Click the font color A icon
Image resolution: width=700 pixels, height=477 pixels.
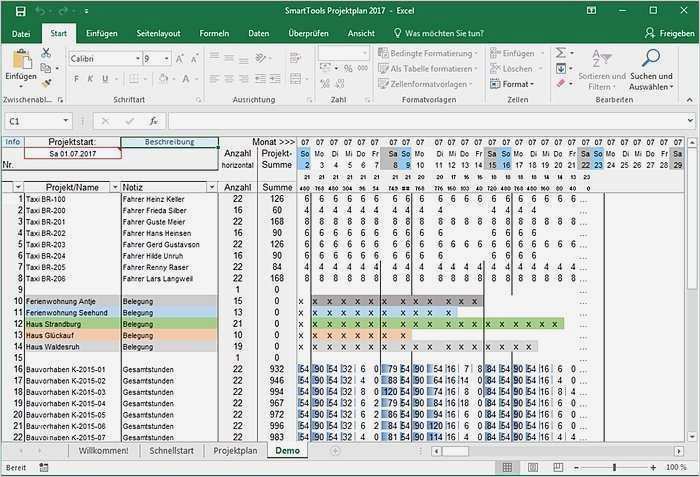[x=186, y=79]
